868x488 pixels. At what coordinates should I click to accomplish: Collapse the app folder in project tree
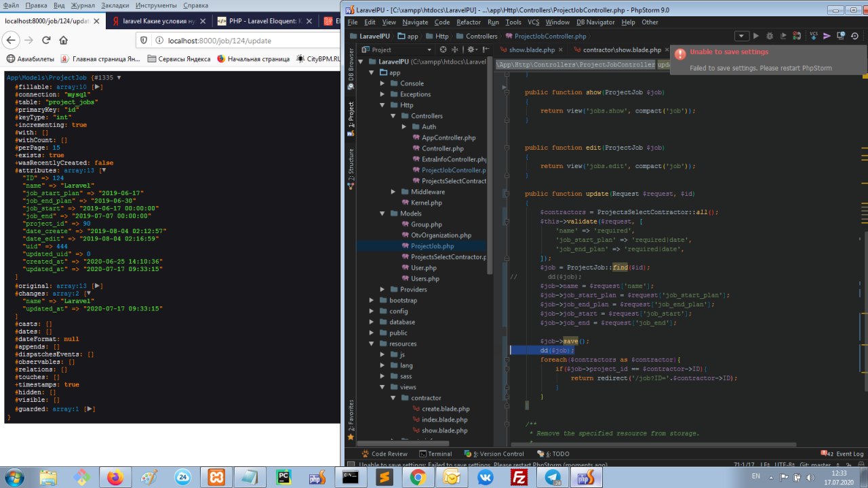[372, 73]
